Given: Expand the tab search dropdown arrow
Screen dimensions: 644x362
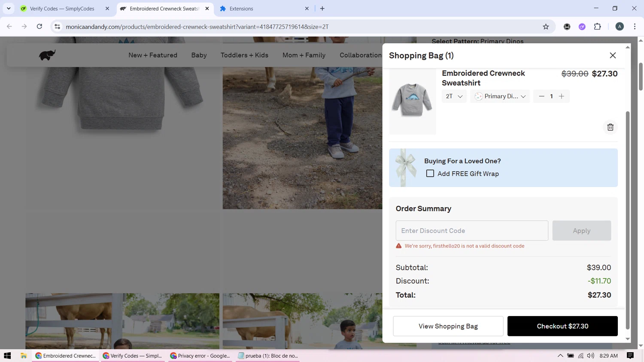Looking at the screenshot, I should 9,9.
